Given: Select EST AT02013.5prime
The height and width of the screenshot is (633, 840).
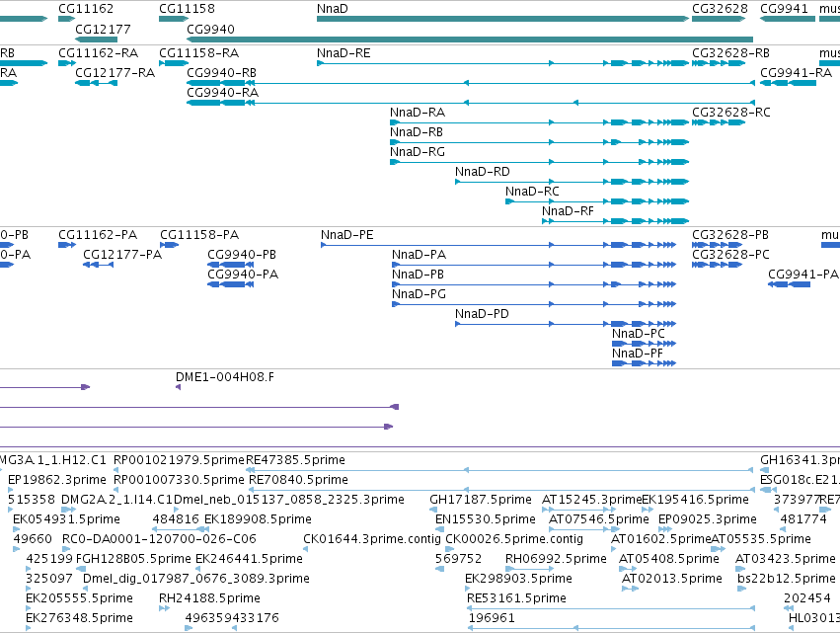Looking at the screenshot, I should [x=630, y=589].
